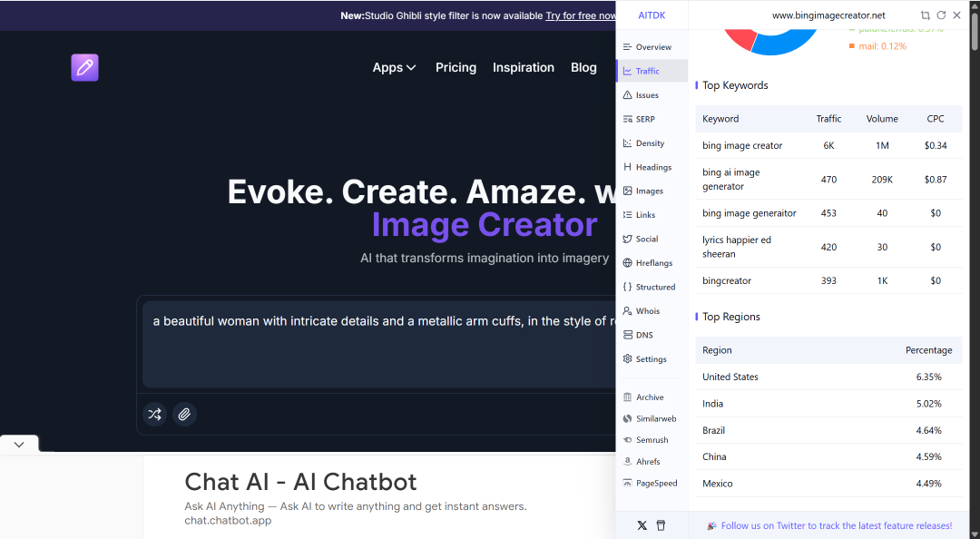Screen dimensions: 980x539
Task: Click the 'bing image creator' keyword row
Action: [x=828, y=145]
